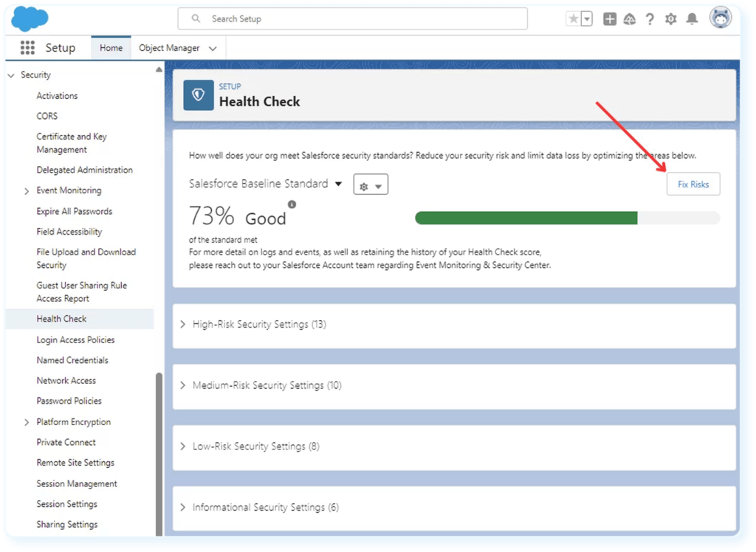Click the Fix Risks button
Screen dimensions: 756x552
pyautogui.click(x=693, y=184)
